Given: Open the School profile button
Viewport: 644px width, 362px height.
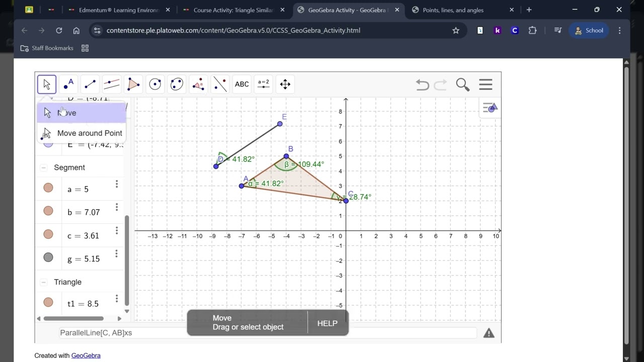Looking at the screenshot, I should click(x=589, y=31).
